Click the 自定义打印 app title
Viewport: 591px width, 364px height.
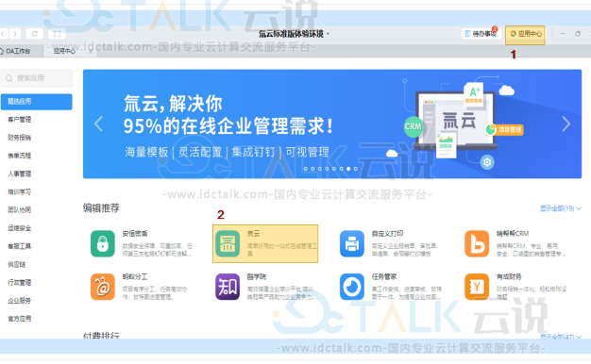point(387,234)
